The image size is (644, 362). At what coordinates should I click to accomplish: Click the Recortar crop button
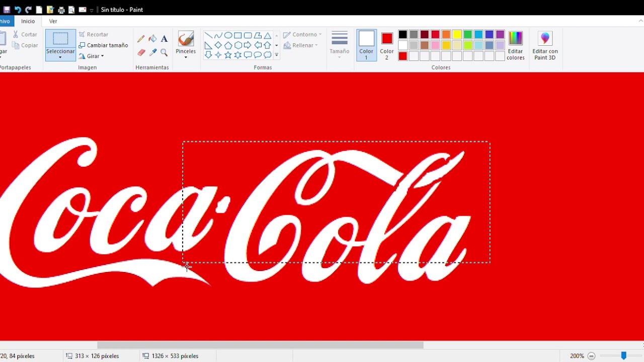tap(94, 35)
